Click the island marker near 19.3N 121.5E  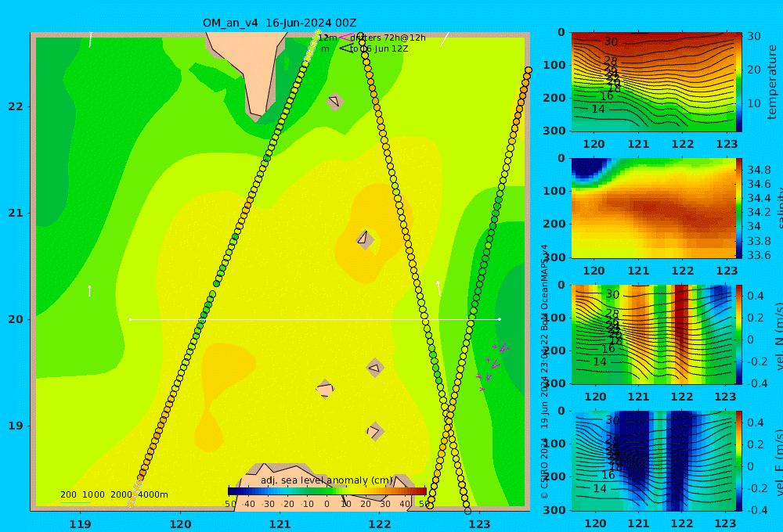(325, 389)
